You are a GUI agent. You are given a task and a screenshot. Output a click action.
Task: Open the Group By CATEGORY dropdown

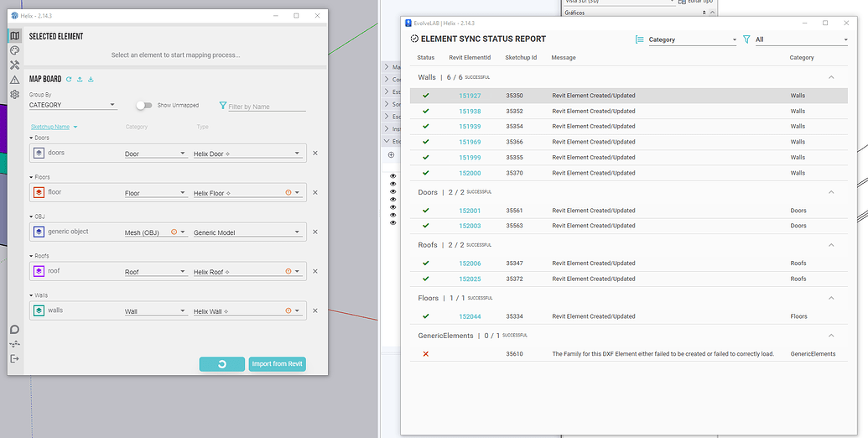click(73, 106)
